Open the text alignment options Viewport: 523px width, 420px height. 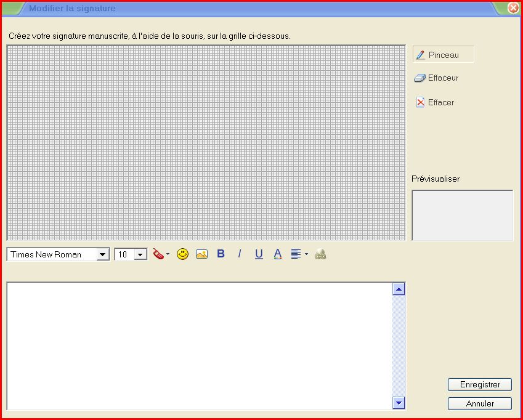pos(296,254)
